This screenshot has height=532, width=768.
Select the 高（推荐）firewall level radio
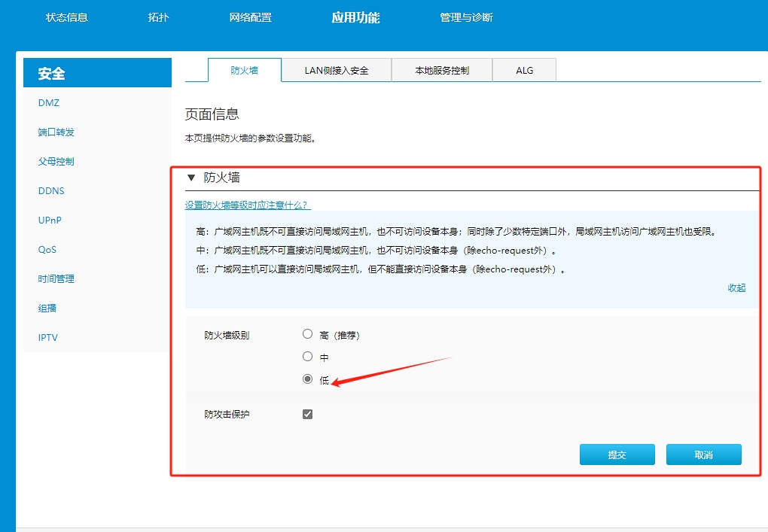308,334
